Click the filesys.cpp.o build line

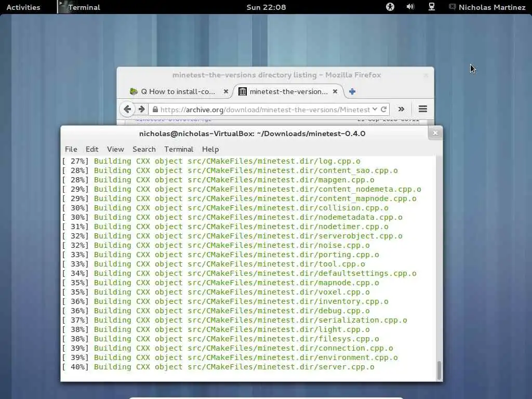pyautogui.click(x=220, y=339)
